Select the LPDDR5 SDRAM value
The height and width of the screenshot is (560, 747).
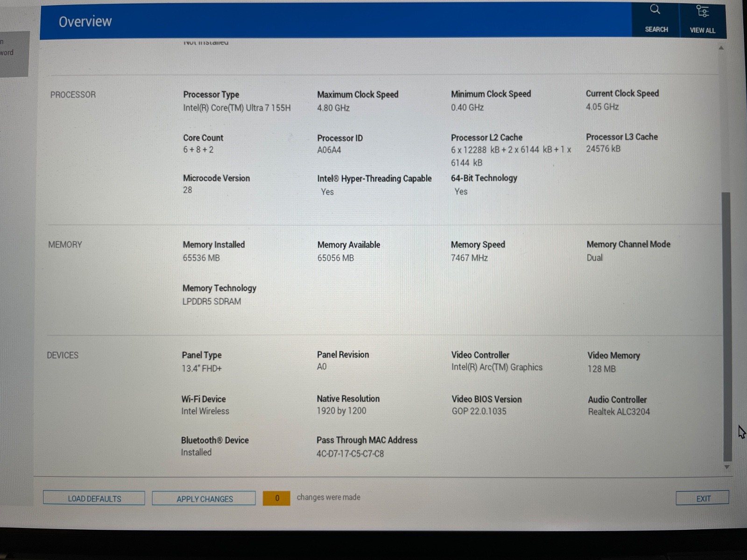coord(212,301)
